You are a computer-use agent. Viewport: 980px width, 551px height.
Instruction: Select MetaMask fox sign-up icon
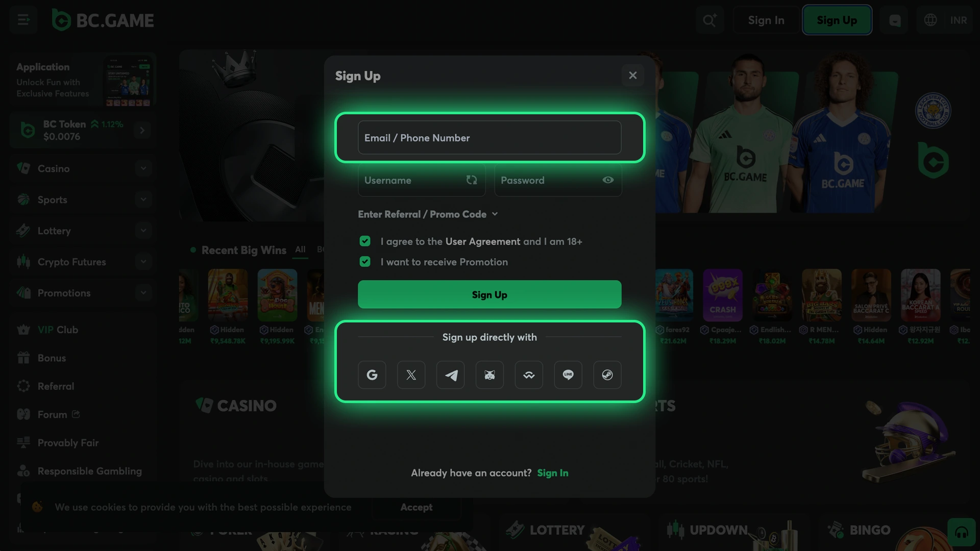tap(489, 375)
